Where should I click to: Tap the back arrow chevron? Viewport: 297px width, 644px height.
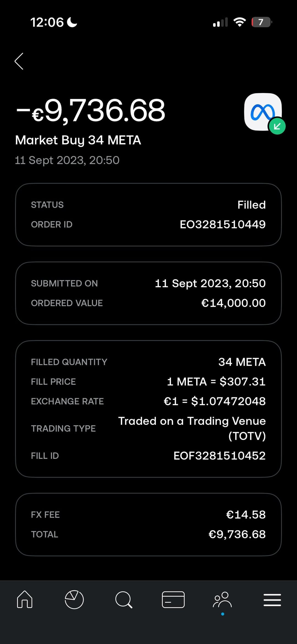coord(19,61)
